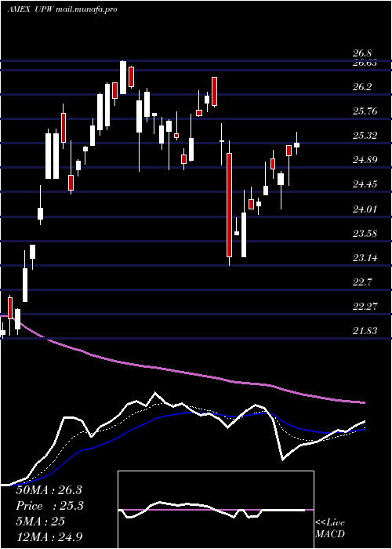Click the 26.8 price axis label
Screen dimensions: 392x549
362,53
